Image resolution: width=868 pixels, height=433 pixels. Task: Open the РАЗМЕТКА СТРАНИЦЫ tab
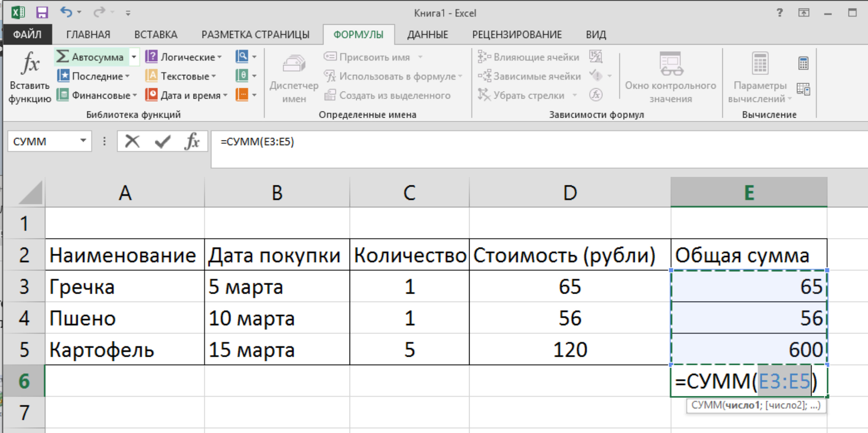point(255,35)
